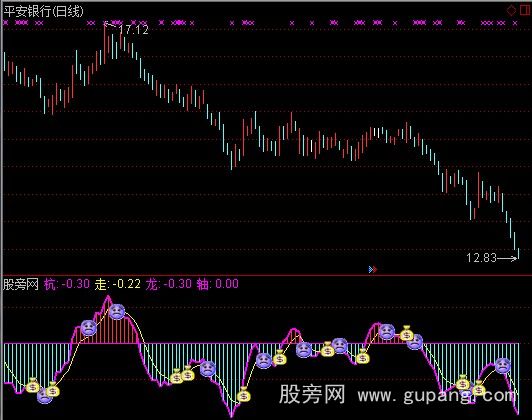532x420 pixels.
Task: Select sad face right of the adjacent money-bag pair
Action: point(207,368)
